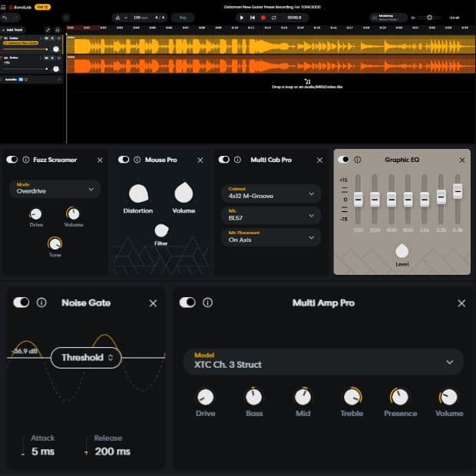Skip back to the project start

(253, 18)
